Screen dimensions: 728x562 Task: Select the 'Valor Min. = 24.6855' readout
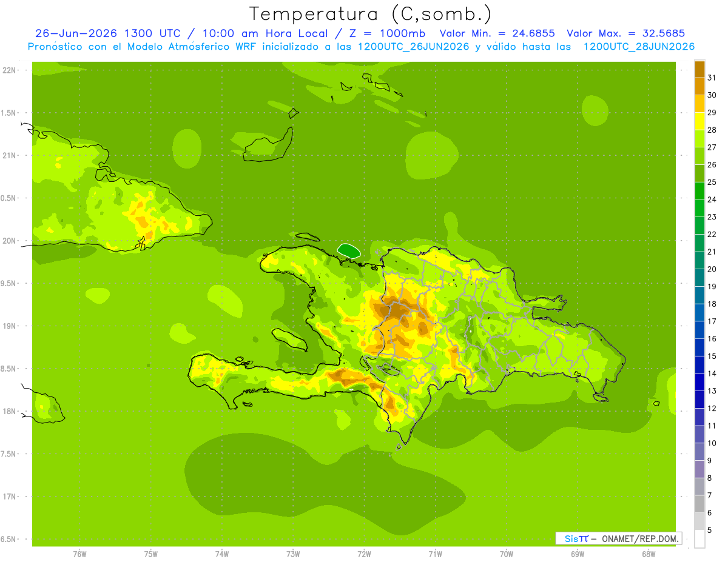(497, 33)
